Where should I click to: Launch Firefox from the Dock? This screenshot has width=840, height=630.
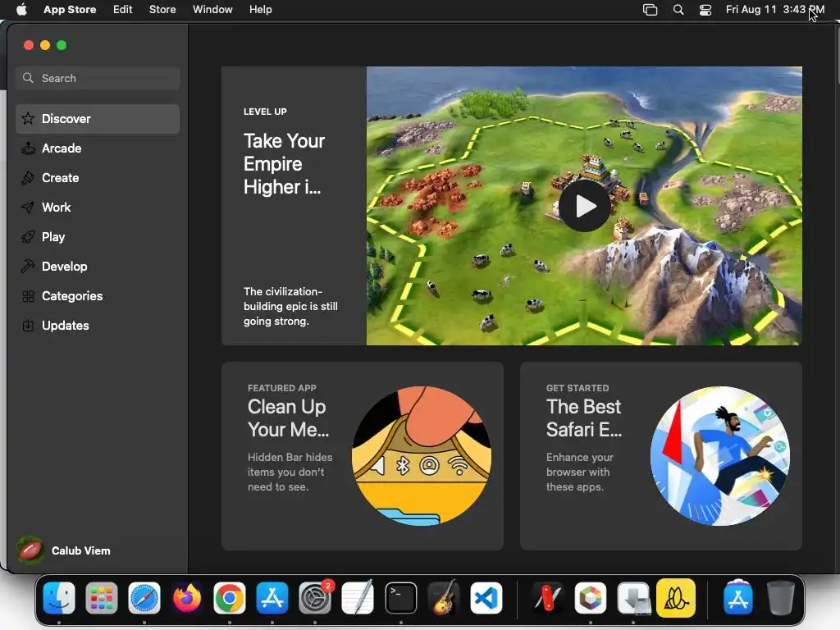point(187,598)
